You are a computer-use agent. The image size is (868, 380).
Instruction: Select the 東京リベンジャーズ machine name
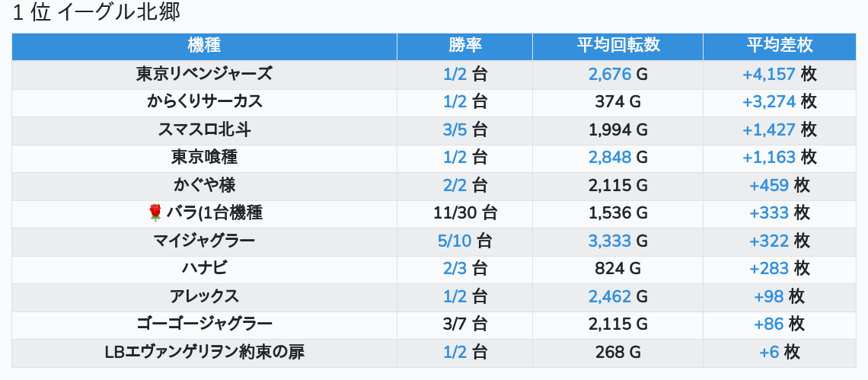click(x=204, y=75)
